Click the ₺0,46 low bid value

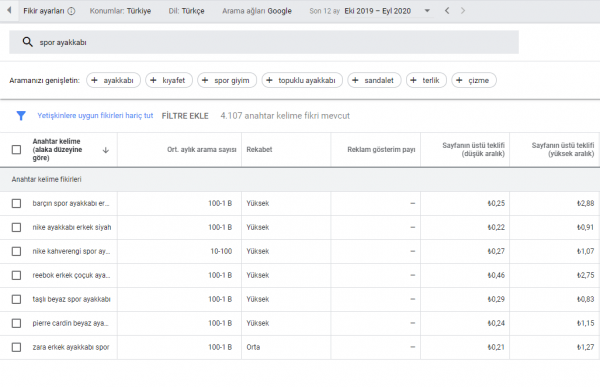click(x=496, y=275)
